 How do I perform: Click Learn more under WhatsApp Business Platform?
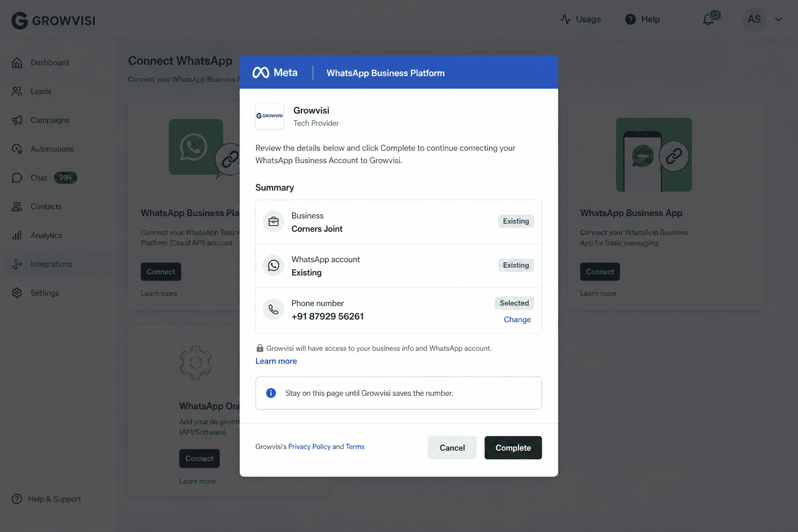[159, 294]
